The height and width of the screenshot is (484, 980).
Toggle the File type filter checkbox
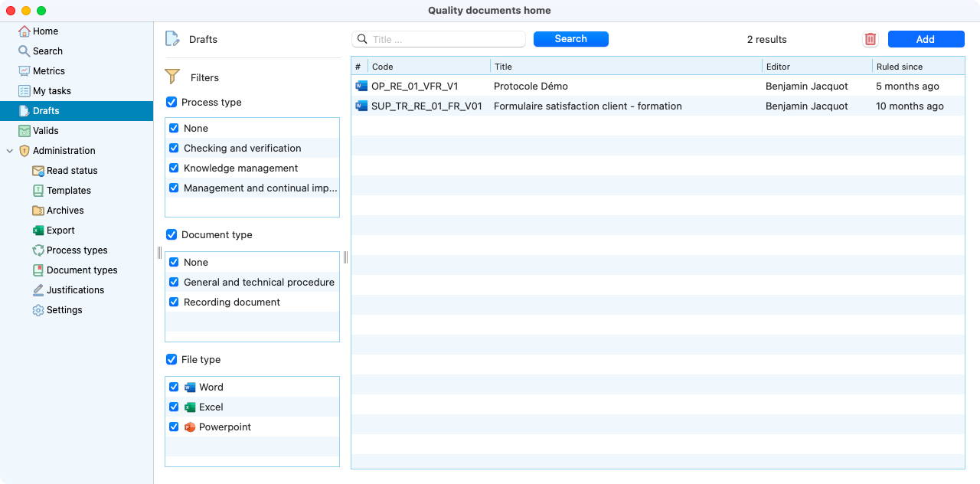(171, 359)
